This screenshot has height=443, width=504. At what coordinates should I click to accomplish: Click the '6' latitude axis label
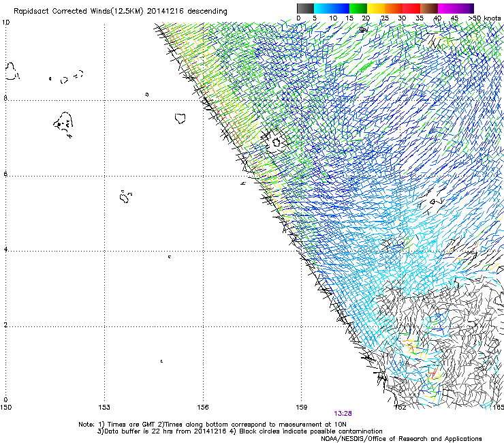[x=5, y=174]
